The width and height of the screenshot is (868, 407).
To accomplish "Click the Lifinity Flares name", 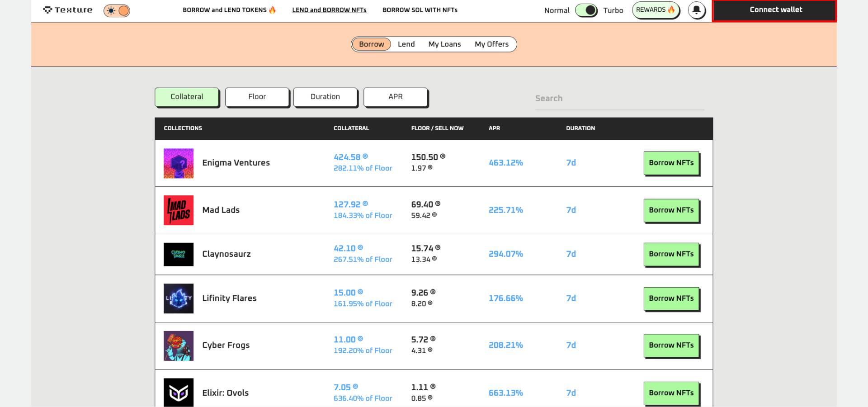I will point(229,298).
